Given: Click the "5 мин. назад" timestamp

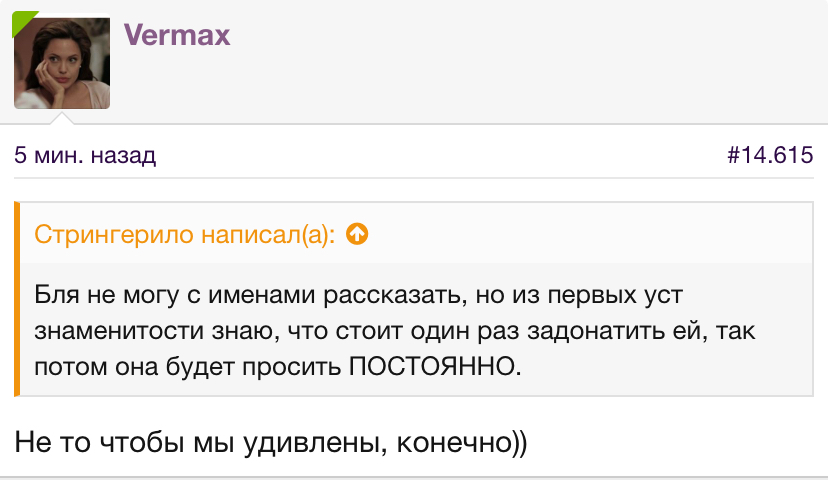Looking at the screenshot, I should click(x=85, y=156).
